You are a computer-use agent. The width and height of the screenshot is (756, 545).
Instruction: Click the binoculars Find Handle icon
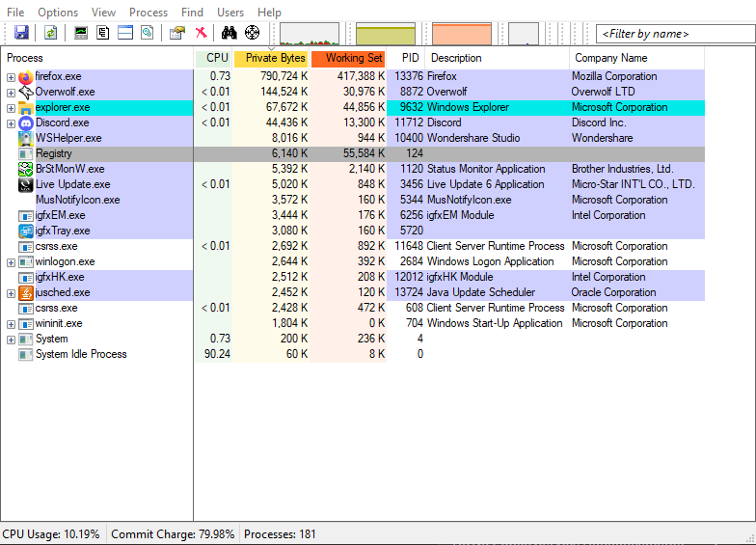tap(229, 33)
